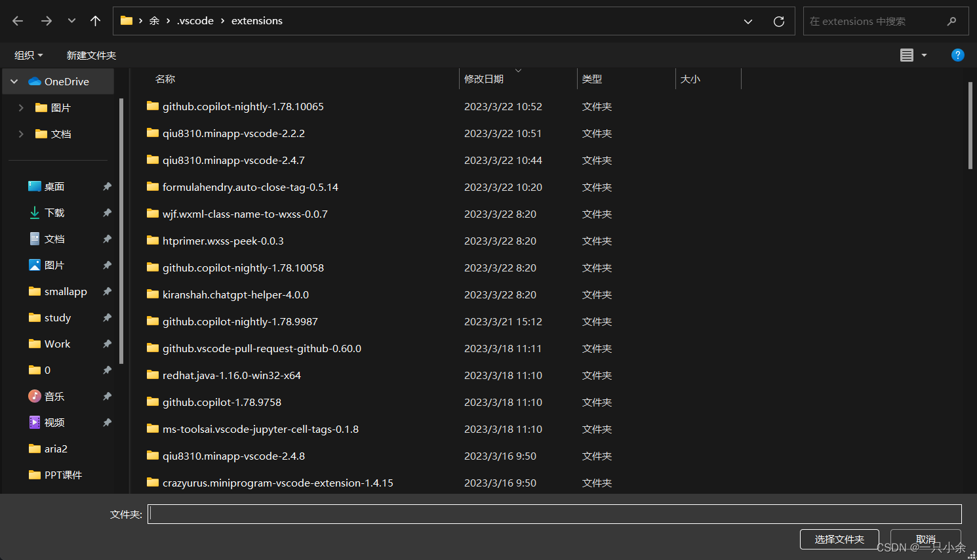The image size is (977, 560).
Task: Go forward using the forward arrow
Action: 46,21
